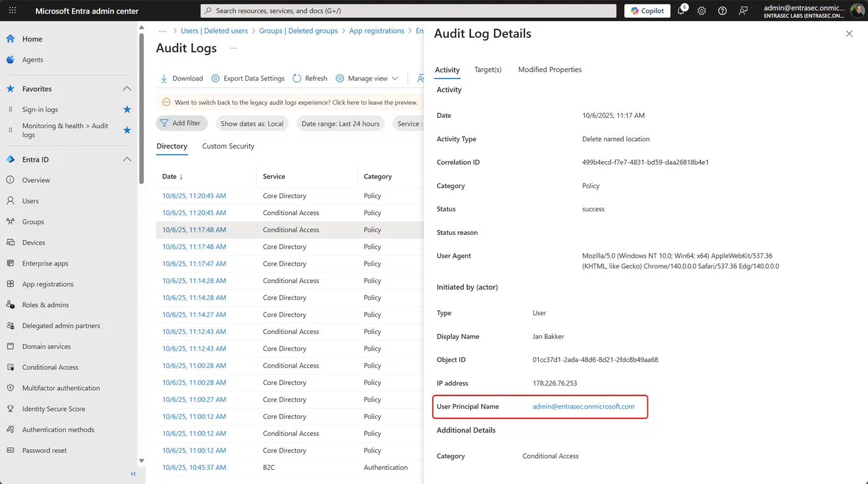
Task: Open Devices in the sidebar
Action: pyautogui.click(x=33, y=242)
